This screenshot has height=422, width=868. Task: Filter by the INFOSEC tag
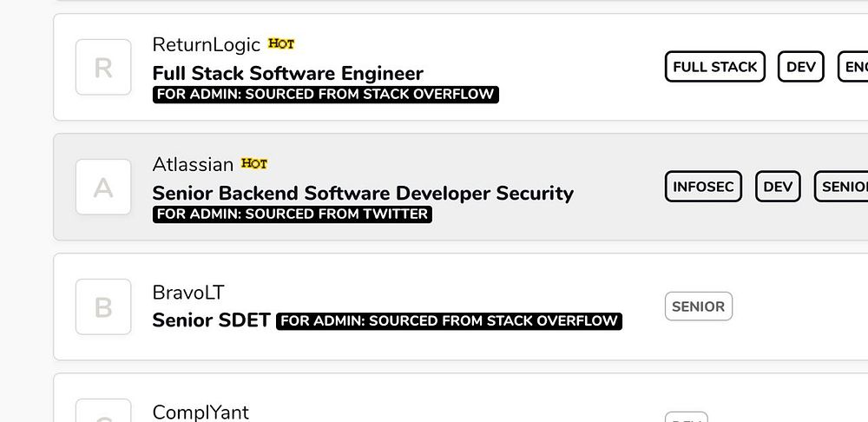[703, 187]
